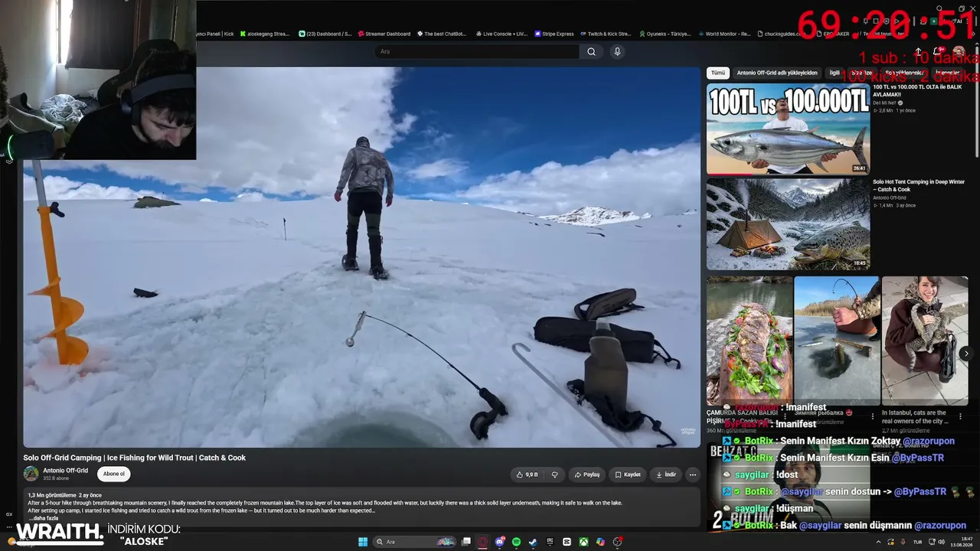
Task: Open the 100 TL vs 100.000 TL OLTA title
Action: (918, 90)
